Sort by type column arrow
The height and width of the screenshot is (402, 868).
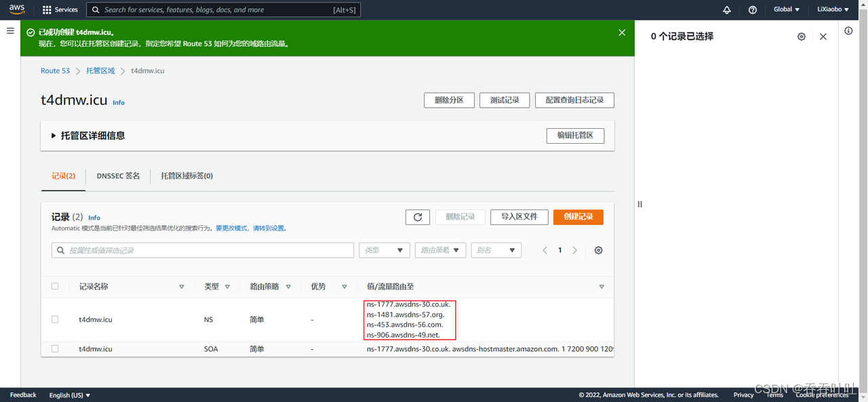click(227, 287)
